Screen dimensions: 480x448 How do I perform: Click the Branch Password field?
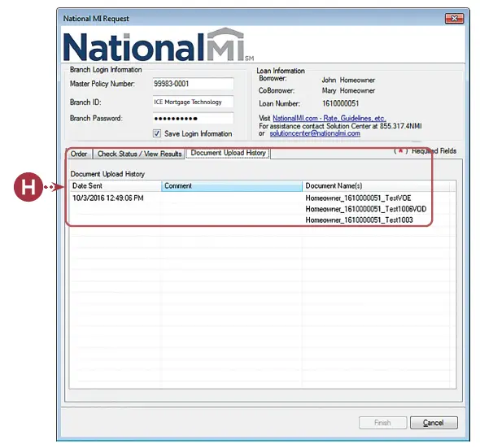click(193, 119)
